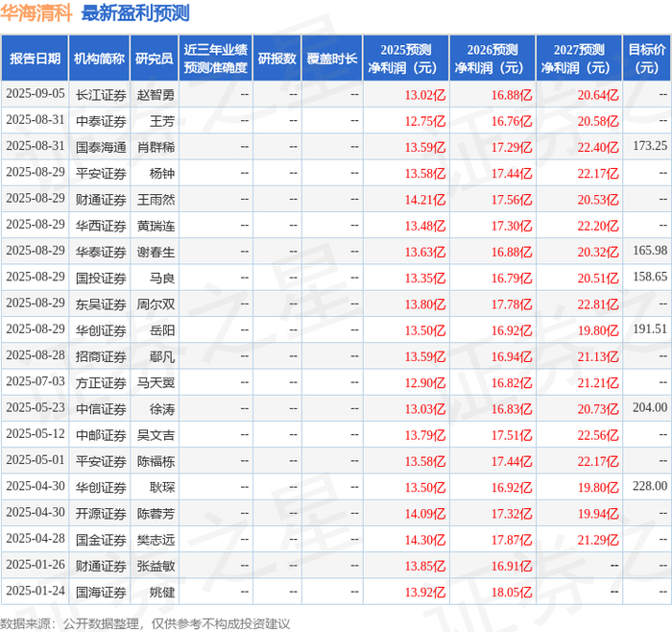Select the 华泰证券 institution cell
Viewport: 672px width, 632px height.
click(x=101, y=252)
